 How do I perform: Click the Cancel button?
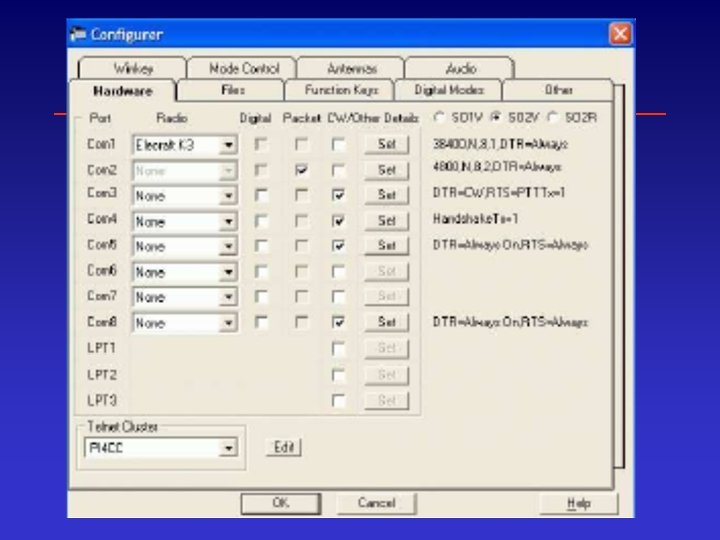point(377,503)
